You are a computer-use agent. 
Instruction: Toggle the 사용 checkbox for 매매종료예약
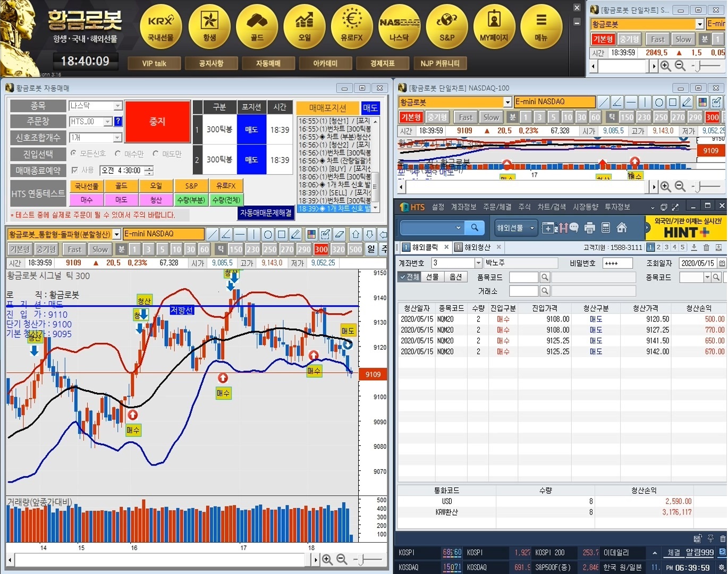pos(75,170)
